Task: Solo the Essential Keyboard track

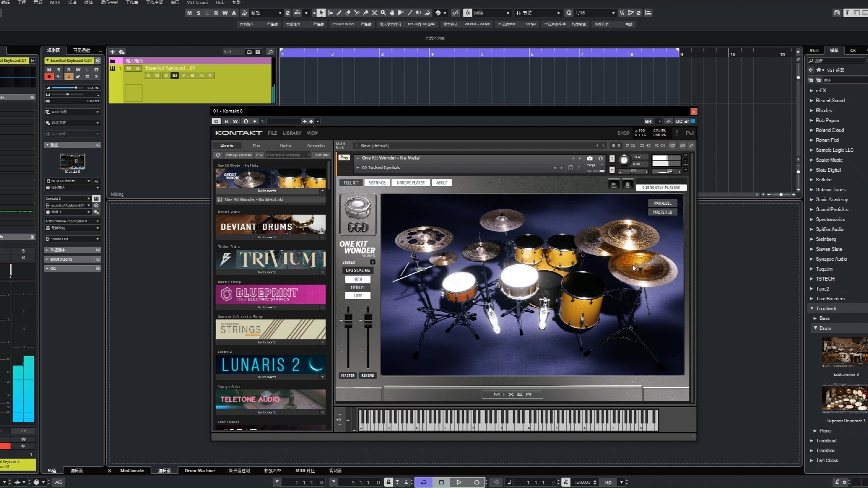Action: point(137,68)
